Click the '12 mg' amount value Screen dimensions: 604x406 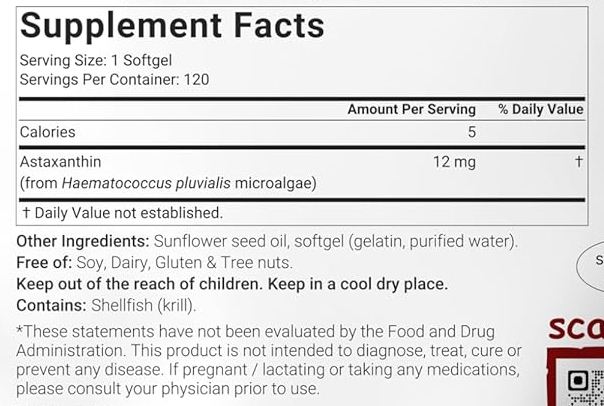[454, 162]
